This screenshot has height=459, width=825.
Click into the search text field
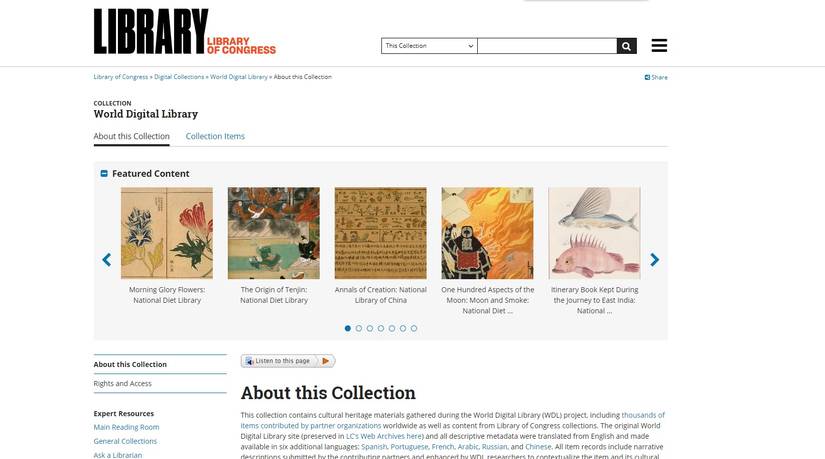[547, 46]
